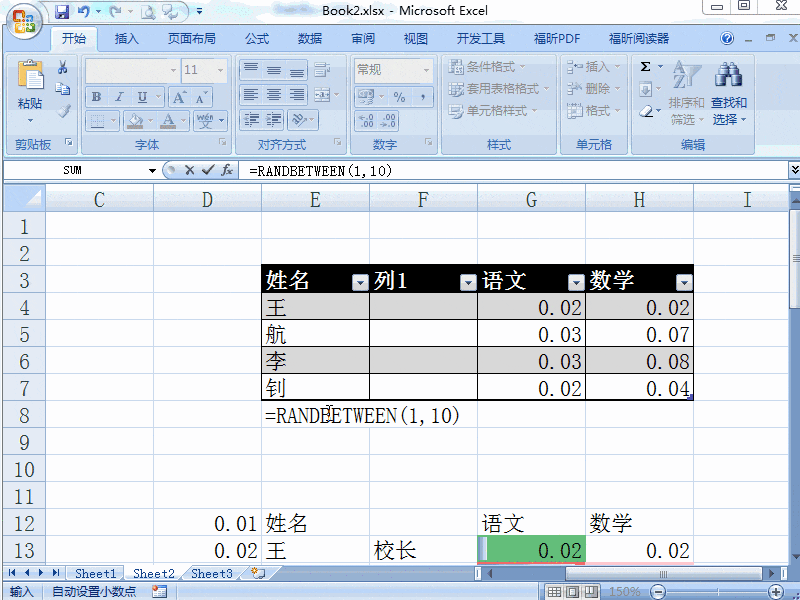
Task: Cancel the formula entry with the X button
Action: (190, 170)
